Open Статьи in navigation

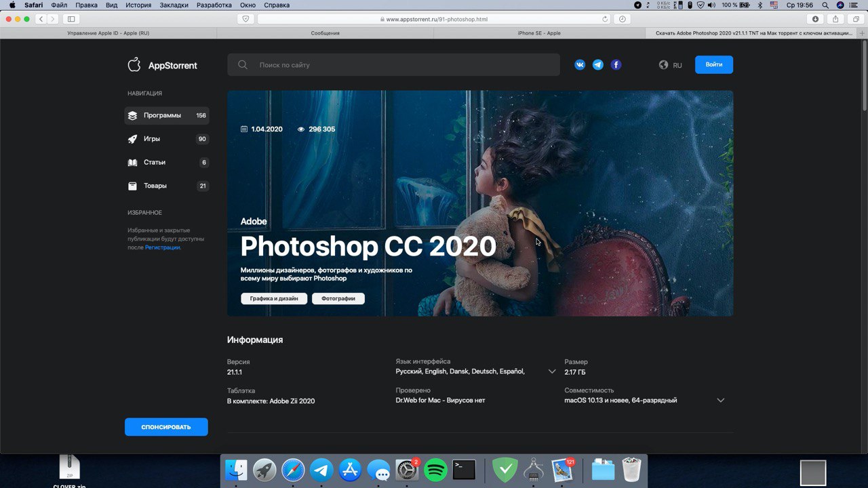coord(167,163)
